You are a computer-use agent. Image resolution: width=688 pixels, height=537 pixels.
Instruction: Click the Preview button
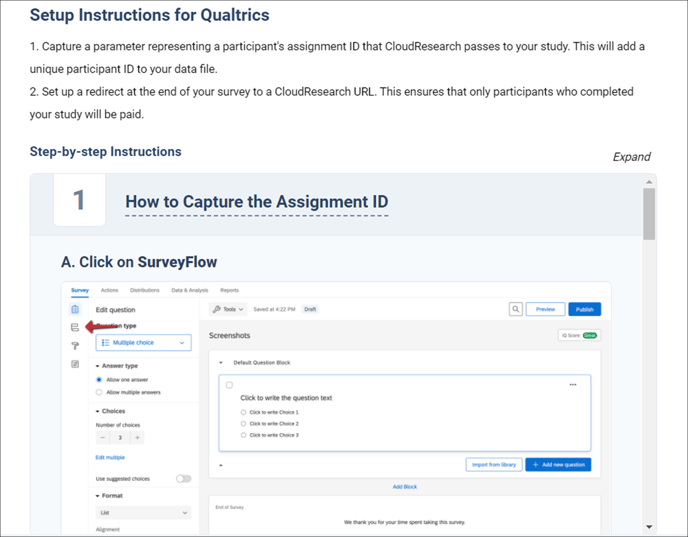(x=545, y=309)
